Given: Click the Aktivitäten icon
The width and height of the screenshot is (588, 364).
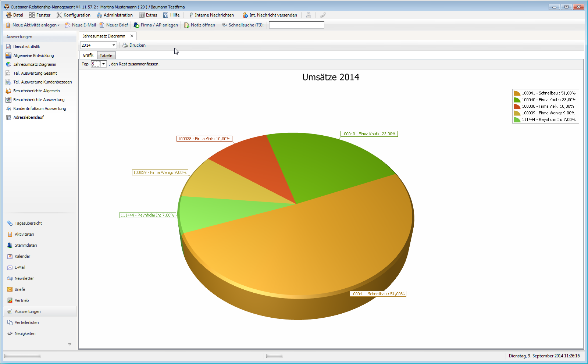Looking at the screenshot, I should point(10,234).
